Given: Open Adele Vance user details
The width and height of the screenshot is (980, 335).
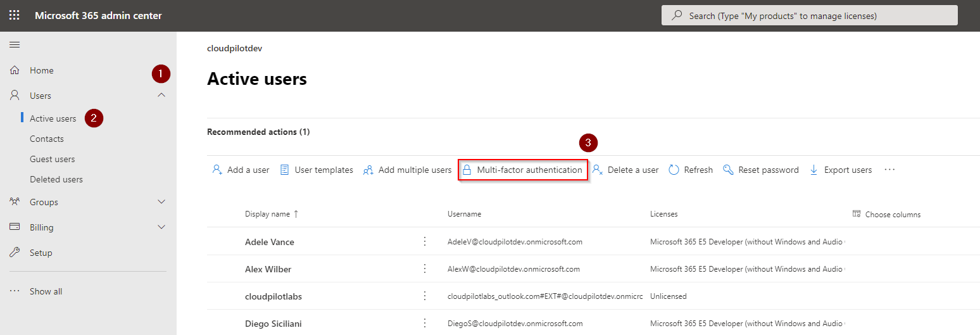Looking at the screenshot, I should [x=270, y=242].
